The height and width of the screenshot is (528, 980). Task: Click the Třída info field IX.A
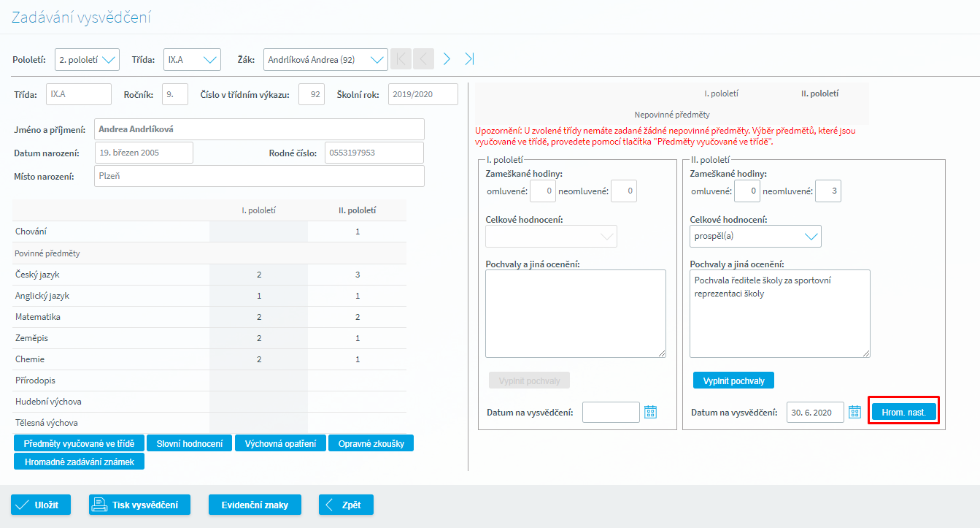click(x=79, y=94)
